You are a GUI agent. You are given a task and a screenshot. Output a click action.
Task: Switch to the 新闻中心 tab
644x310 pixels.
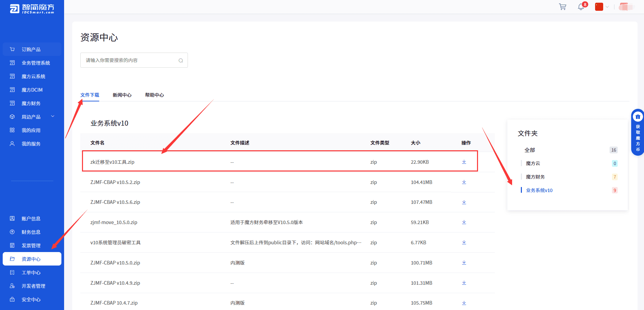(122, 95)
